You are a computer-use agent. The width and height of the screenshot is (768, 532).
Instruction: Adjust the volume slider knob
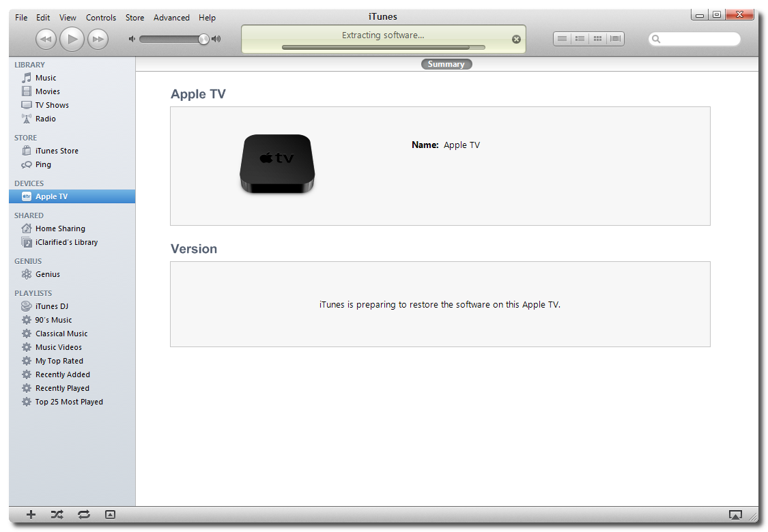point(203,39)
